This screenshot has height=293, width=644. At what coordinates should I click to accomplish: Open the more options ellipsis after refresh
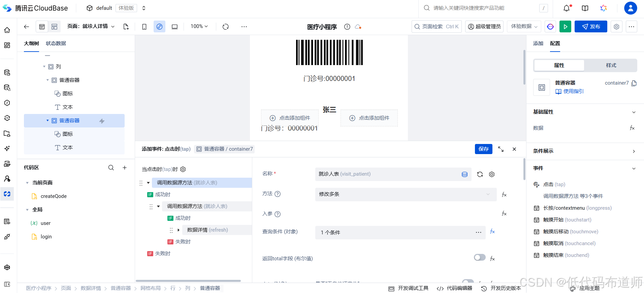(244, 27)
